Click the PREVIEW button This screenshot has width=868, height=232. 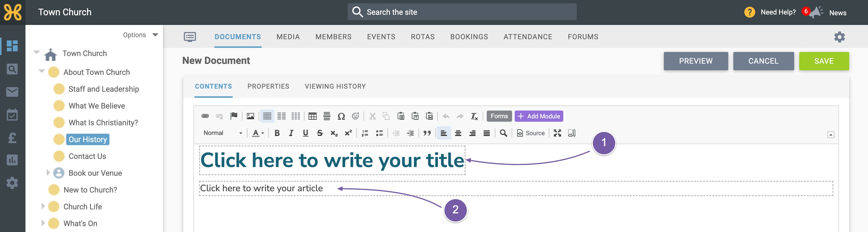pos(696,61)
